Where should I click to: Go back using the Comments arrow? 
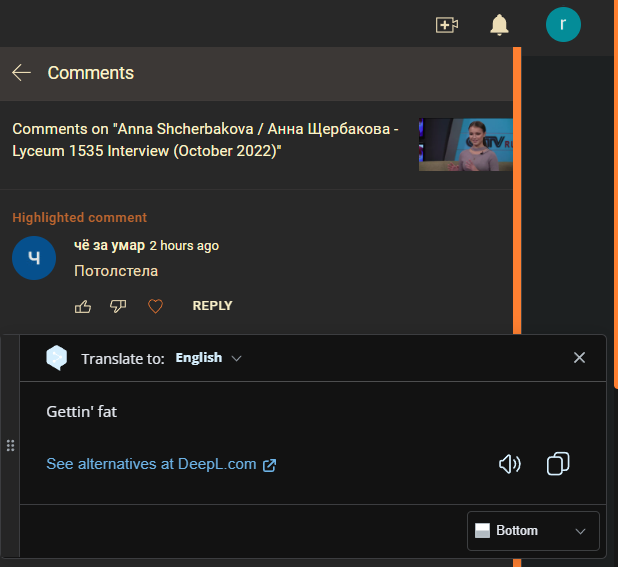[x=22, y=73]
